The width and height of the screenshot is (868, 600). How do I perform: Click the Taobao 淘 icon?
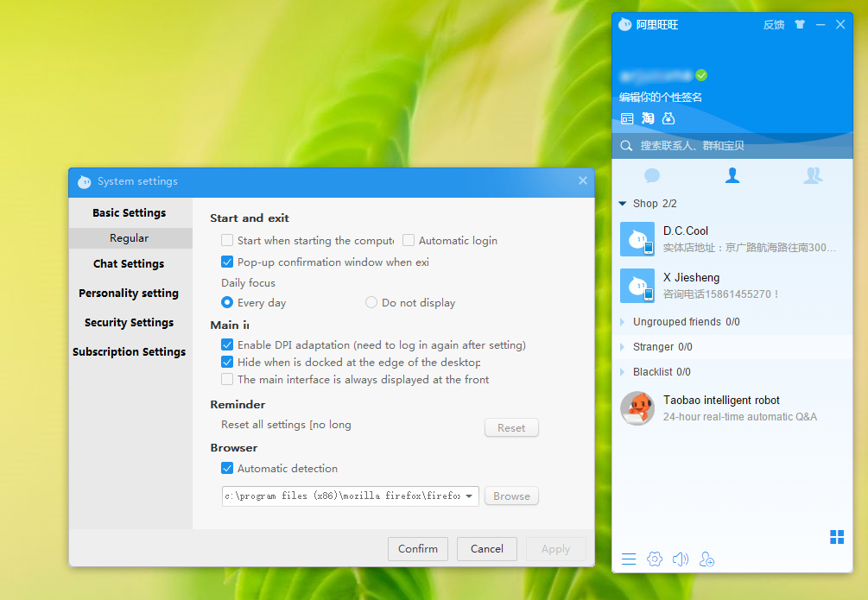tap(648, 118)
